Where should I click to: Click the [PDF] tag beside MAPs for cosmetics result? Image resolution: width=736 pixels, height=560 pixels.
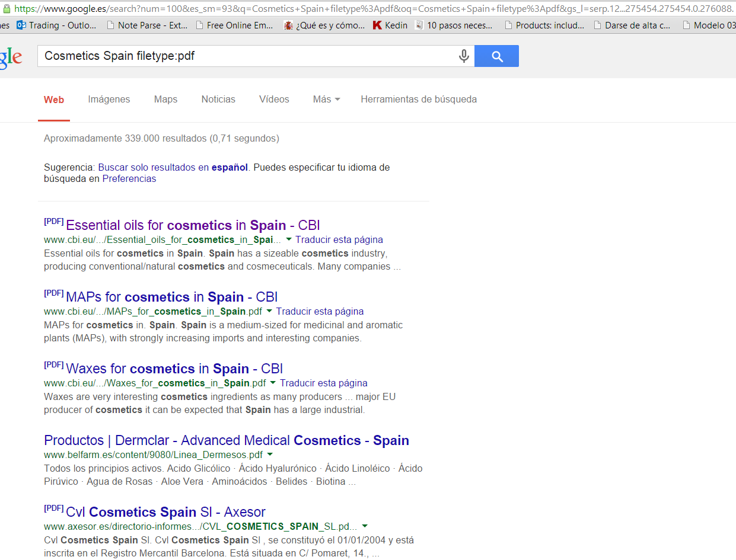point(53,293)
